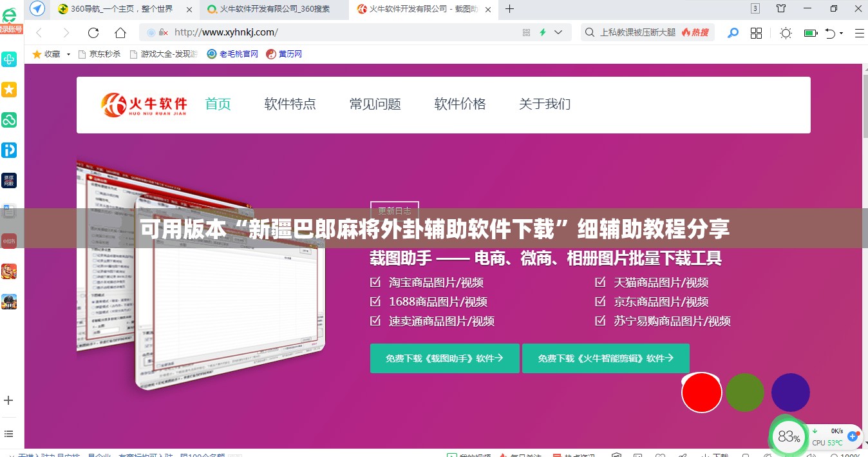The height and width of the screenshot is (457, 868).
Task: Open the 软件价格 navigation item
Action: 460,104
